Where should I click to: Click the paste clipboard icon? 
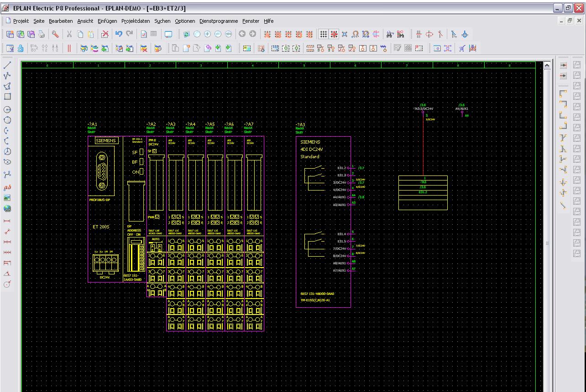pyautogui.click(x=91, y=34)
